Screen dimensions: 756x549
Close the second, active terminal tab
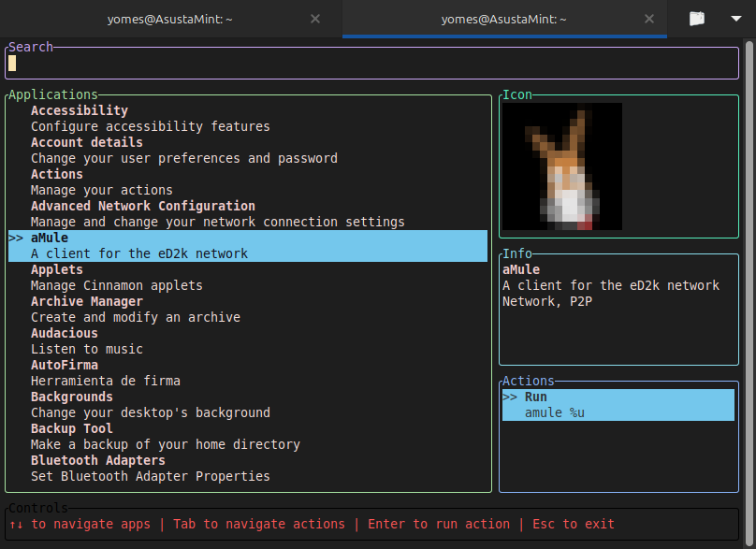click(x=649, y=19)
